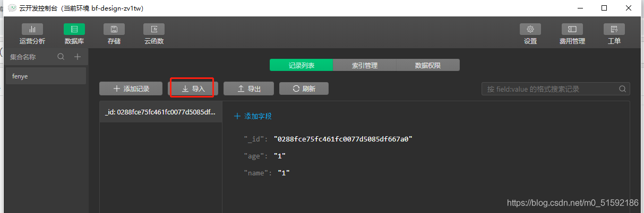Viewport: 644px width, 213px height.
Task: Switch to the 索引管理 tab
Action: 365,65
